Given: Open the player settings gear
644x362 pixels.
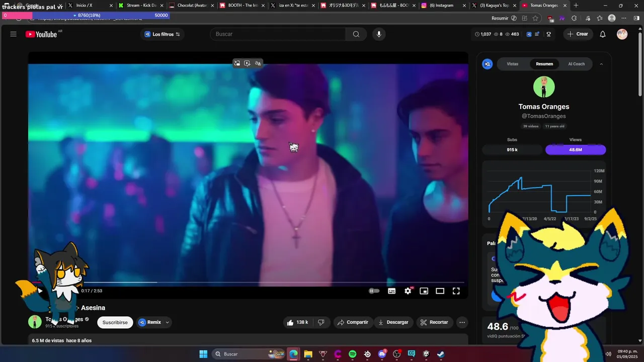Looking at the screenshot, I should click(408, 291).
